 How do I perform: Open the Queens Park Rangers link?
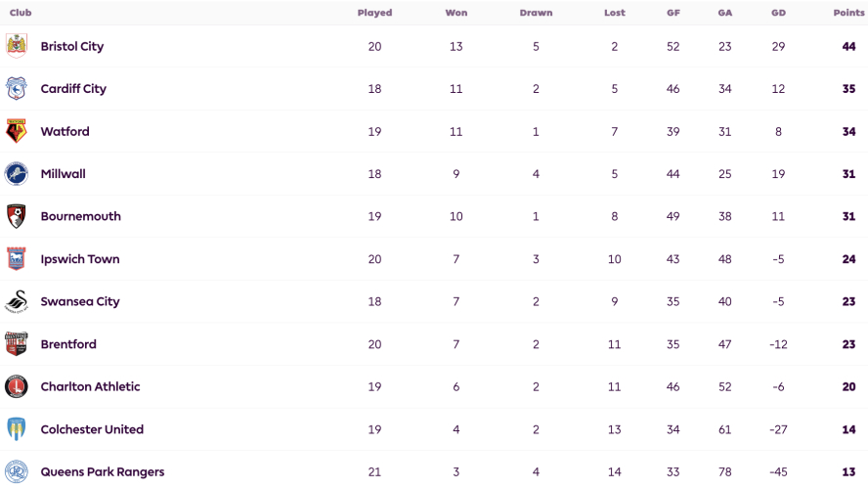point(103,471)
